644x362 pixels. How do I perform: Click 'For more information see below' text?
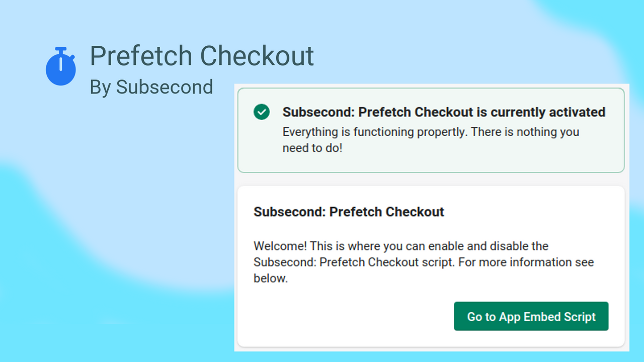424,270
